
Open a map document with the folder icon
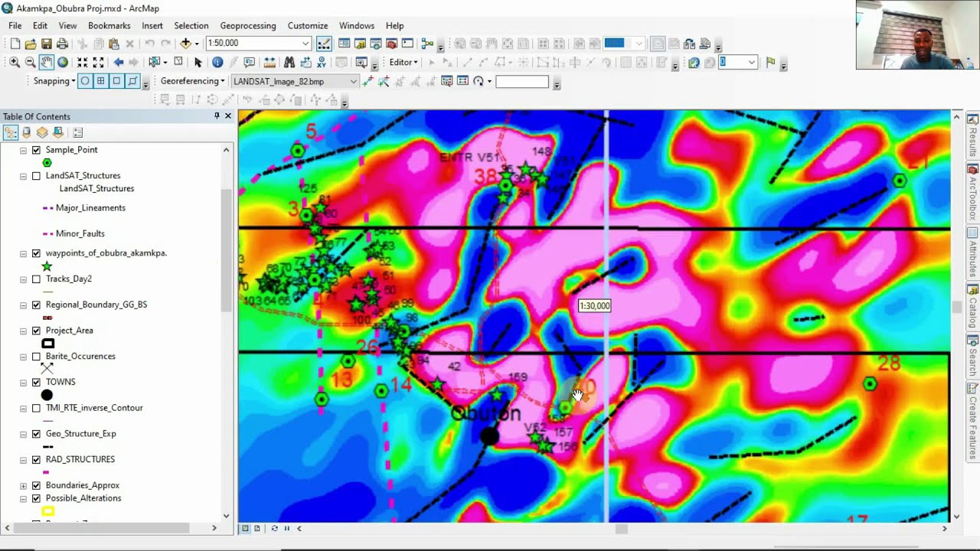tap(31, 44)
